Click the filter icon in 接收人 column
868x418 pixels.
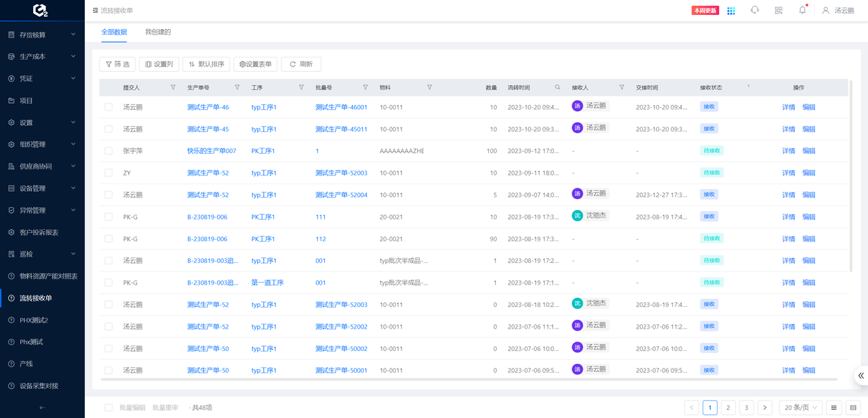click(622, 87)
